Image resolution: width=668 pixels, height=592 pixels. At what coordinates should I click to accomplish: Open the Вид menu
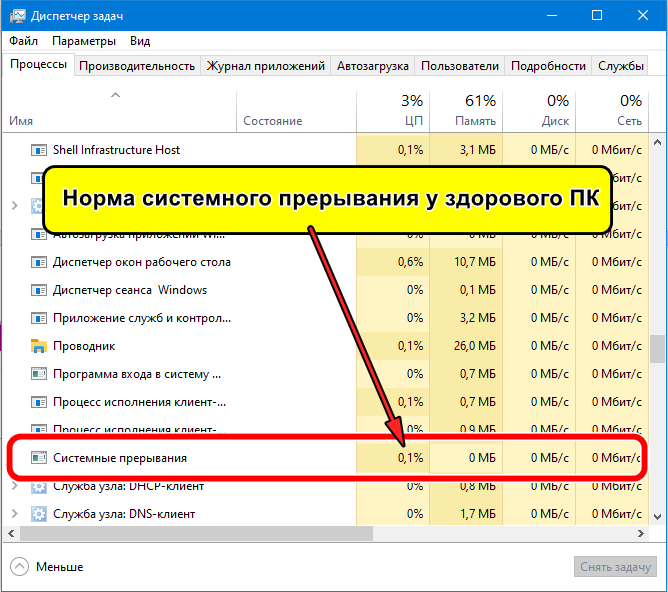point(140,41)
